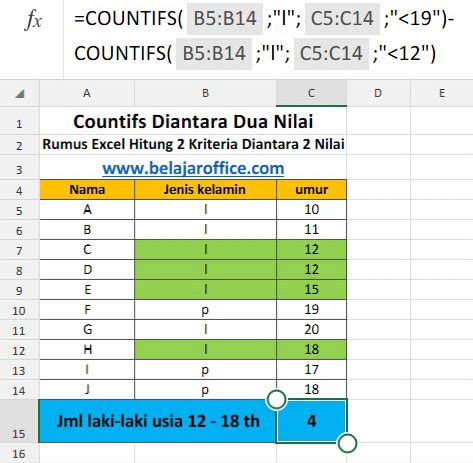Viewport: 473px width, 463px height.
Task: Click green gender cell 'l' in row 9
Action: [205, 290]
